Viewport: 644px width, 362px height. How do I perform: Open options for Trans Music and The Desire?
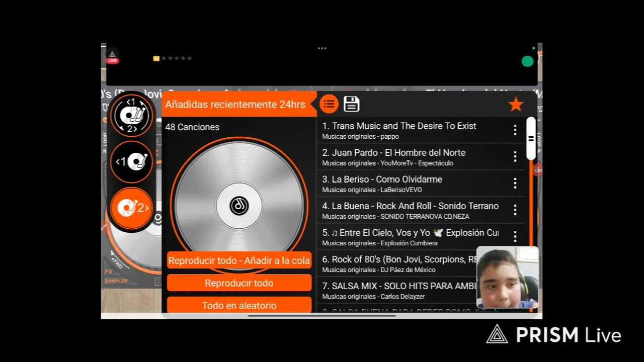click(515, 130)
